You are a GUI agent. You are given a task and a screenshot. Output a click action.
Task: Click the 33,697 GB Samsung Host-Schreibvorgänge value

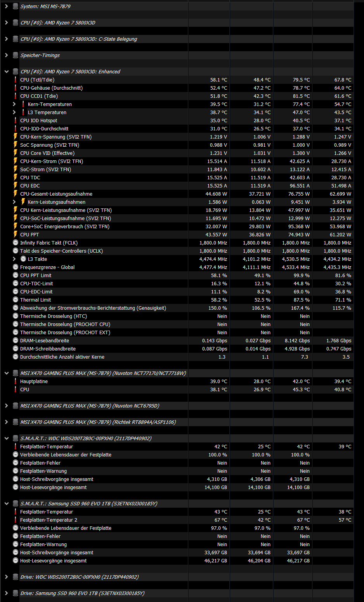pos(216,552)
